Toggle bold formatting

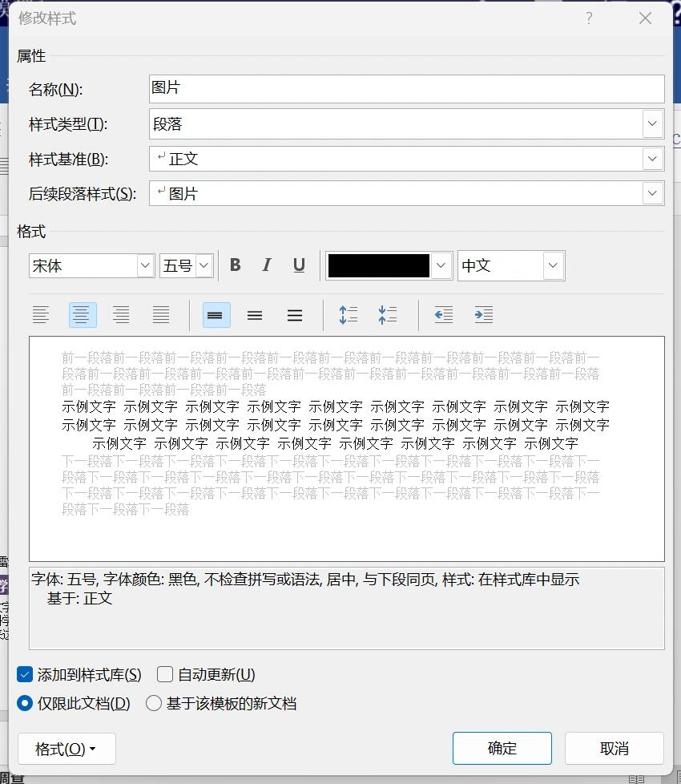pos(235,265)
